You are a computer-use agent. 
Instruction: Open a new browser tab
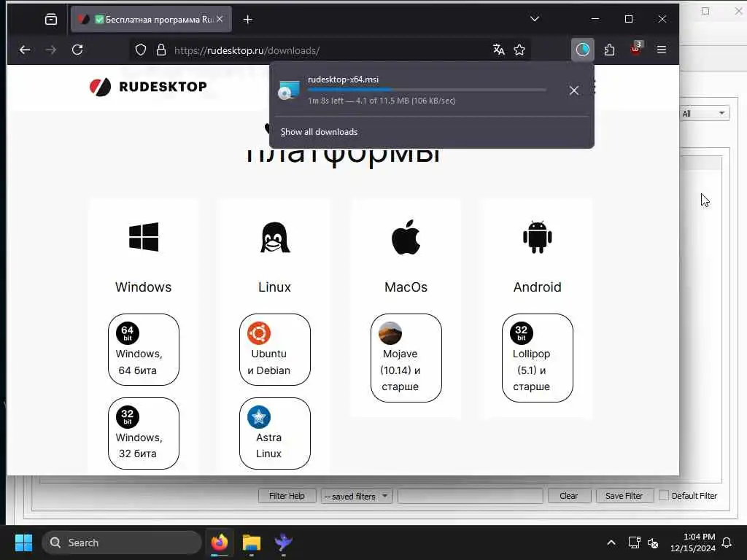coord(248,19)
